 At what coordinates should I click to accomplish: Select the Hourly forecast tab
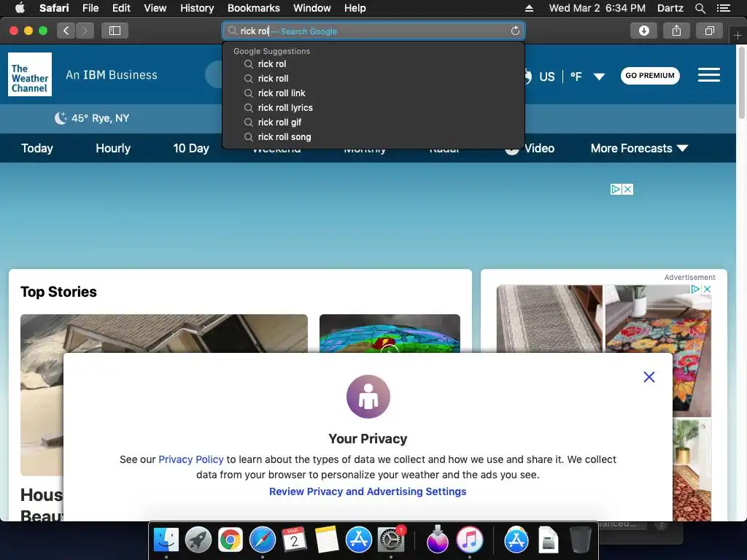(x=113, y=148)
